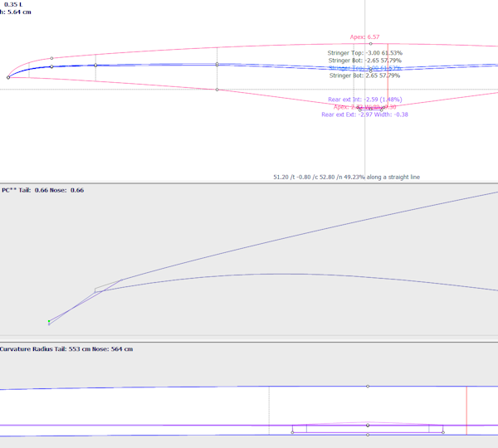The height and width of the screenshot is (448, 498).
Task: Select the pink bottom contour point on dashed baseline
Action: tap(217, 90)
